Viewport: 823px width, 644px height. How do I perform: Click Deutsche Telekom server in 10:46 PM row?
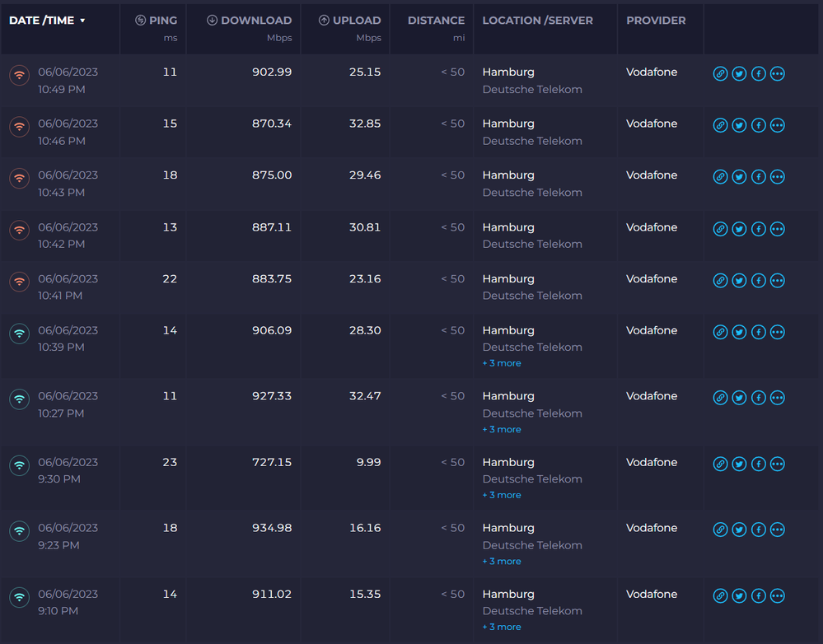tap(532, 141)
